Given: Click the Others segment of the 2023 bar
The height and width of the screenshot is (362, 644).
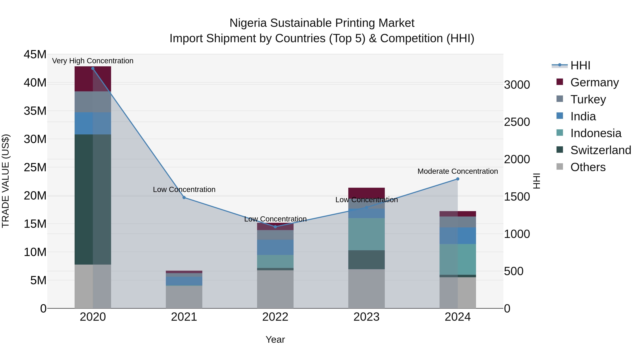Looking at the screenshot, I should 367,289.
